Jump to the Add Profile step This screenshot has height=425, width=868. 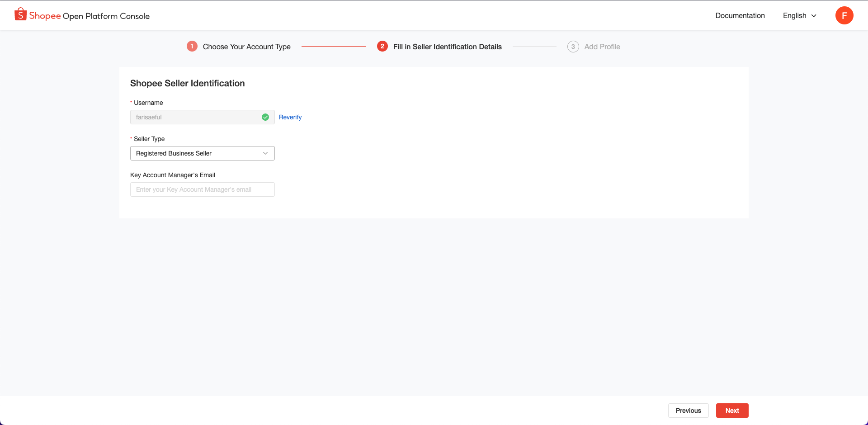(x=602, y=47)
